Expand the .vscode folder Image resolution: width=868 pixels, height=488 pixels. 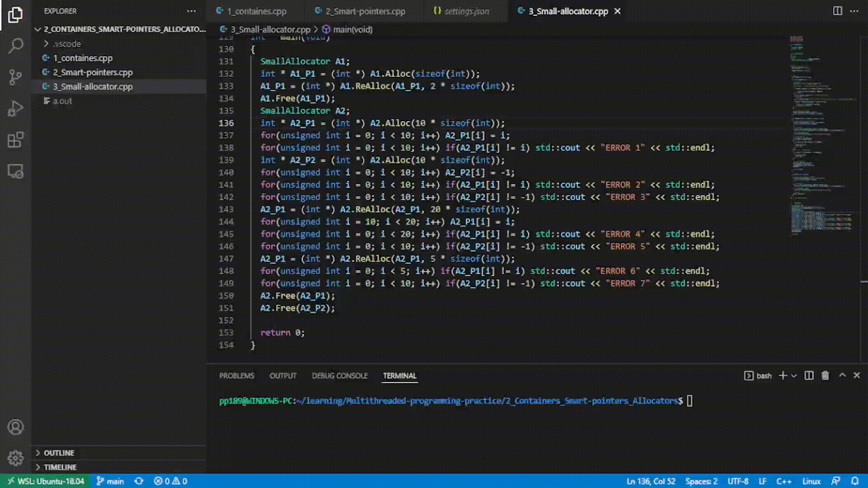point(67,44)
